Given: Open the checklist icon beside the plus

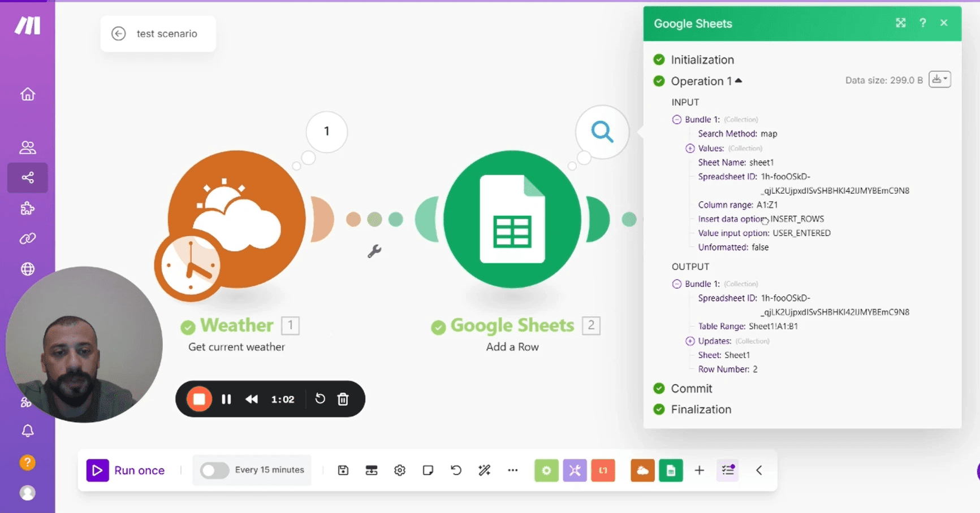Looking at the screenshot, I should tap(728, 470).
